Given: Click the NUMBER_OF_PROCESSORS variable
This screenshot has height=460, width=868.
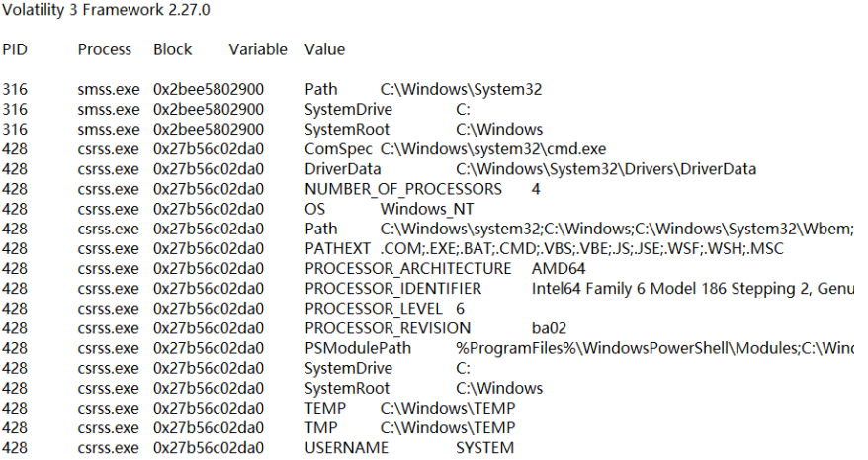Looking at the screenshot, I should [403, 189].
